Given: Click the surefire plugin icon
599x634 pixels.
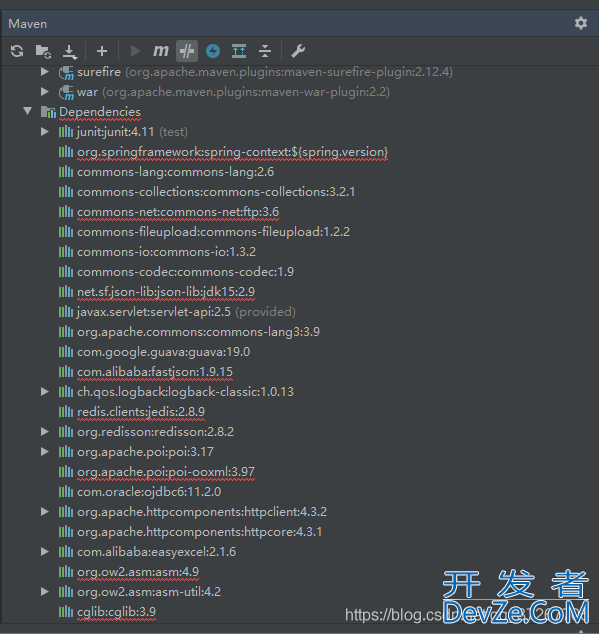Looking at the screenshot, I should tap(66, 73).
